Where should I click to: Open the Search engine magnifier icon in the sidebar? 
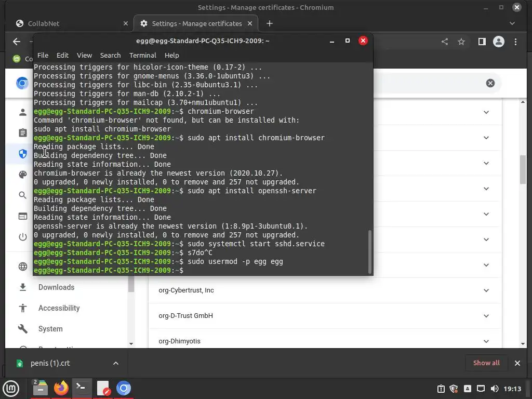pyautogui.click(x=23, y=195)
